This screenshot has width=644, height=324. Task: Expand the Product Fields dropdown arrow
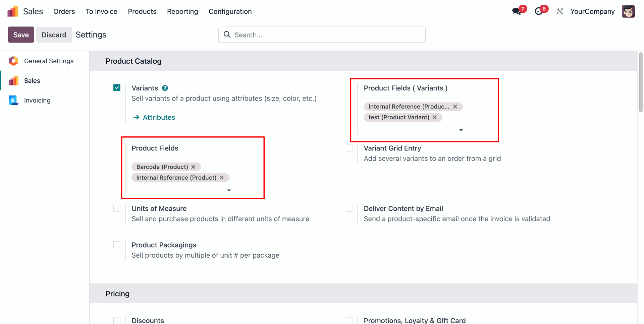coord(229,190)
